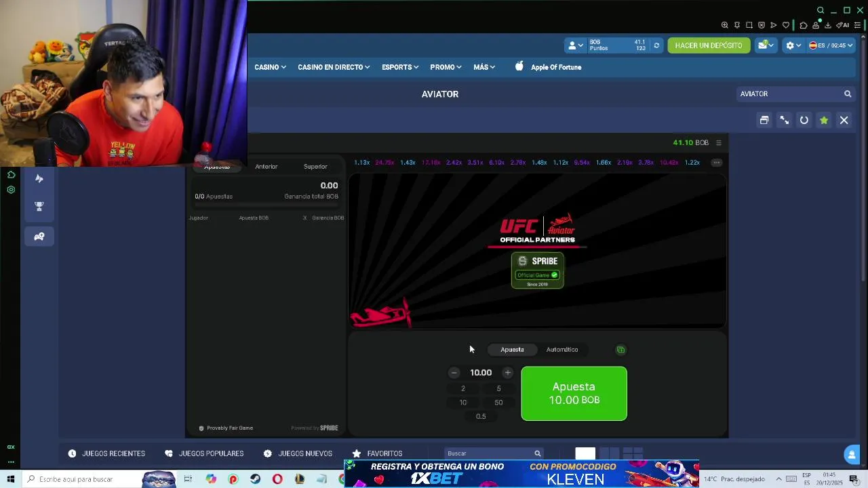
Task: Expand the PROMO menu
Action: pyautogui.click(x=446, y=67)
